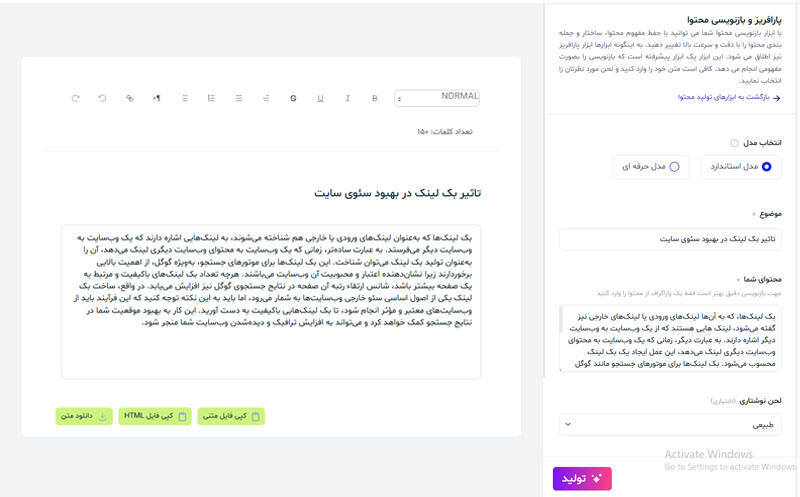The width and height of the screenshot is (800, 497).
Task: Click the دانلود متن download button
Action: 83,416
